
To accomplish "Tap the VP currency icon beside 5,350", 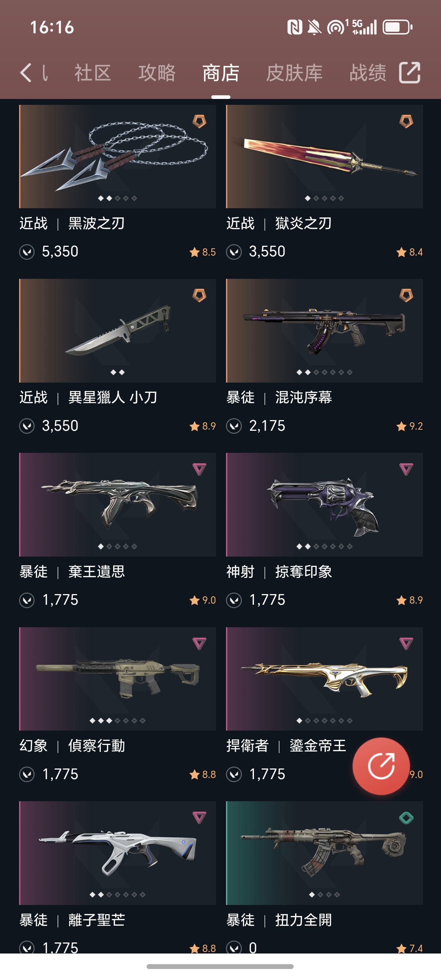I will [27, 252].
